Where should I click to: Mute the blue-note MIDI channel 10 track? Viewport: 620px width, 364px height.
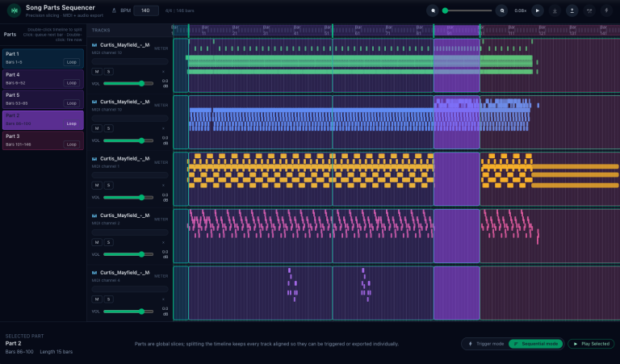tap(97, 128)
